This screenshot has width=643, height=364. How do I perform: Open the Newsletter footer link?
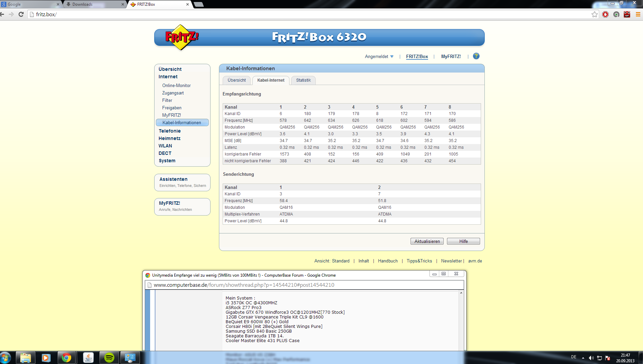[x=451, y=261]
